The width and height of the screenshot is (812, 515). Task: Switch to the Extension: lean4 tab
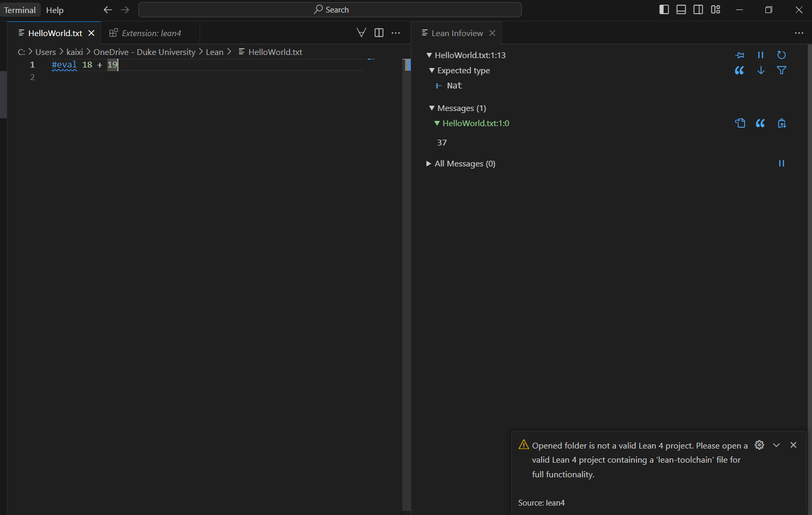point(151,33)
